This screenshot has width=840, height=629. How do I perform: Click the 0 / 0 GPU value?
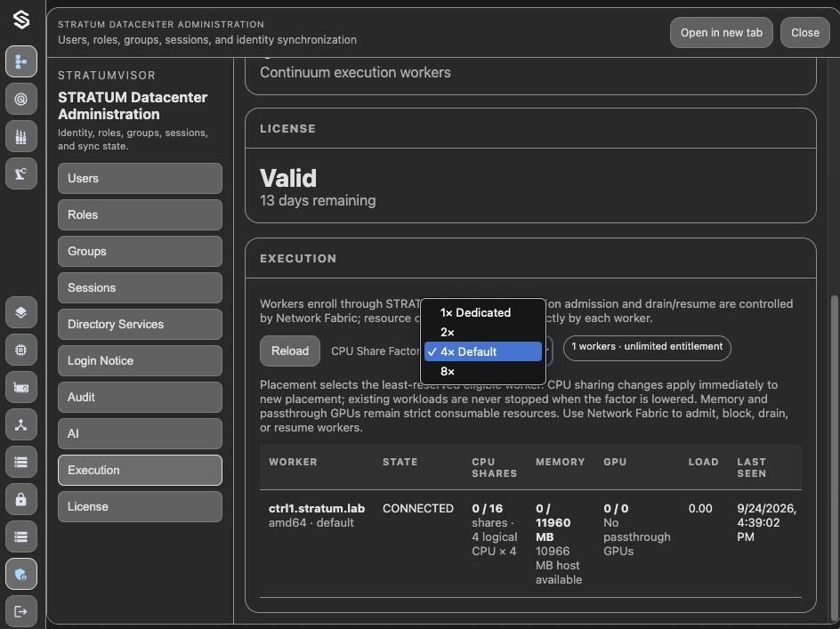pos(616,509)
